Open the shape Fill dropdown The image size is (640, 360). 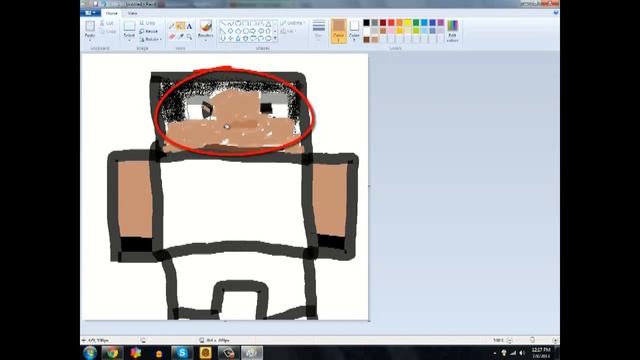pyautogui.click(x=288, y=31)
